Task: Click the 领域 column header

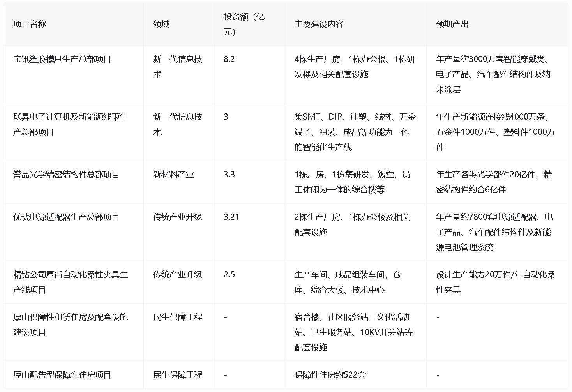Action: coord(161,24)
